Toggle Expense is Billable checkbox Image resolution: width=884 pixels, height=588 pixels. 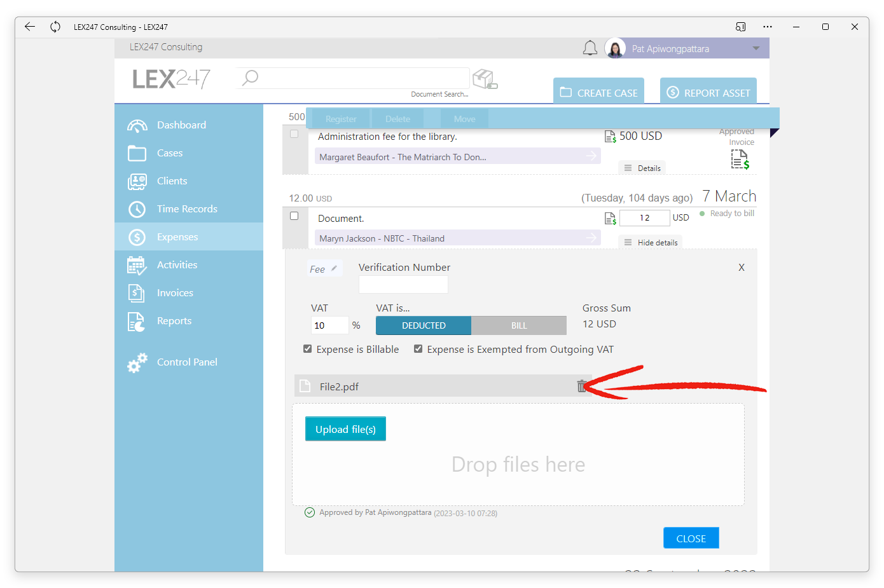308,349
